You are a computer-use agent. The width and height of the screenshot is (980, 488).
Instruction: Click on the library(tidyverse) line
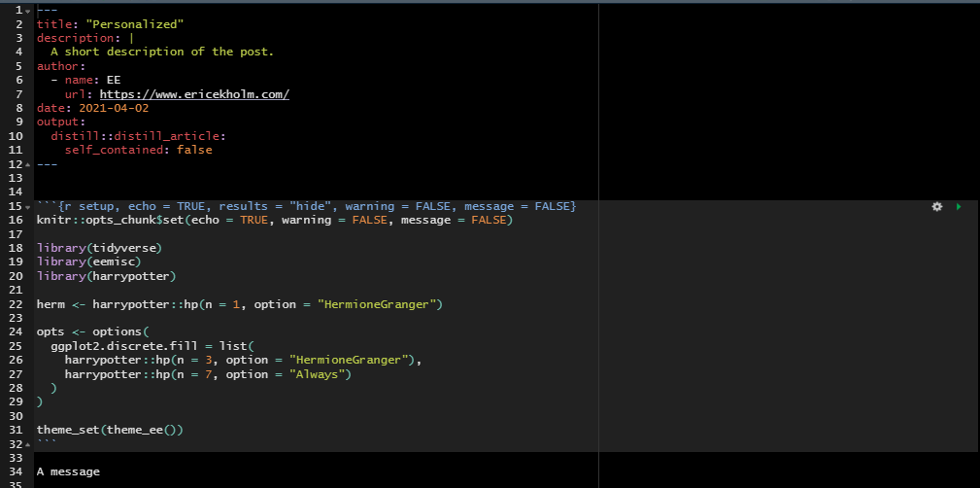tap(98, 249)
